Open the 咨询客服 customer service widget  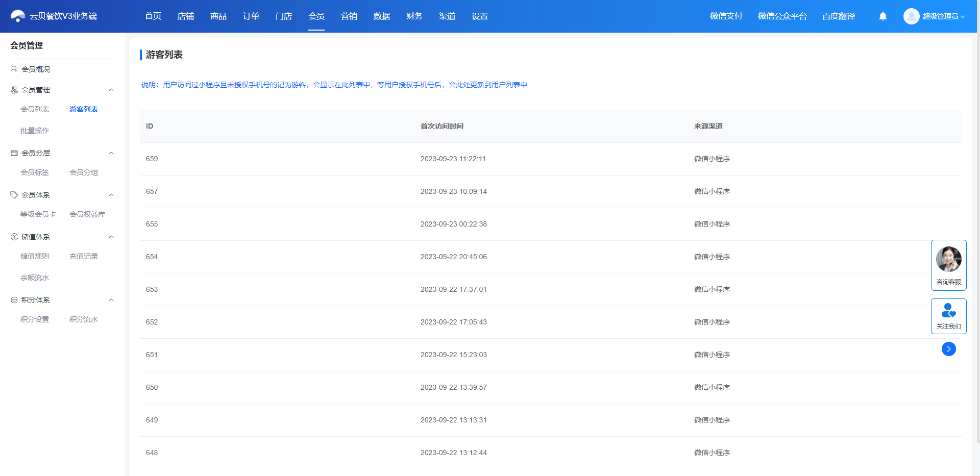pyautogui.click(x=949, y=265)
